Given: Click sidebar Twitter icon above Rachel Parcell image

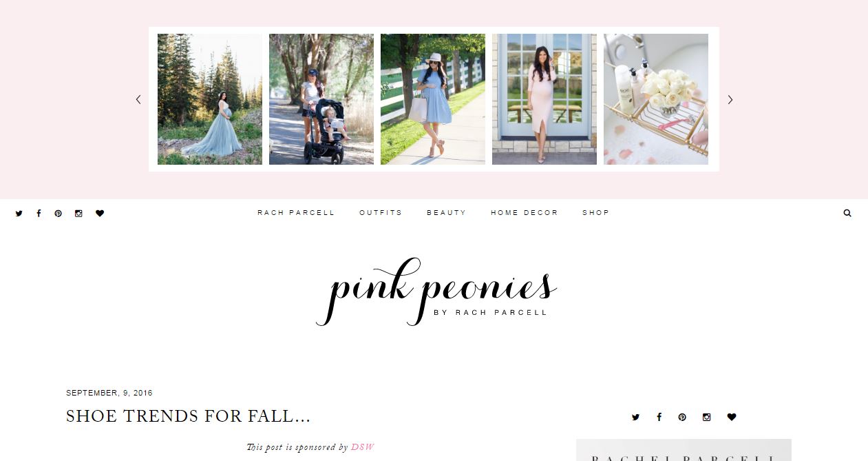Looking at the screenshot, I should pyautogui.click(x=635, y=417).
